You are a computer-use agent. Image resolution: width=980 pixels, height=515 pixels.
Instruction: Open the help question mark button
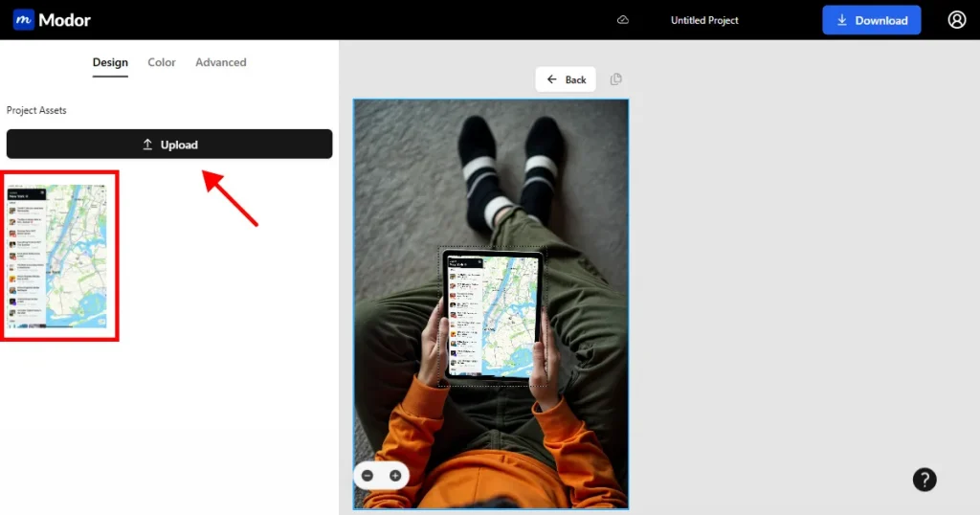924,480
